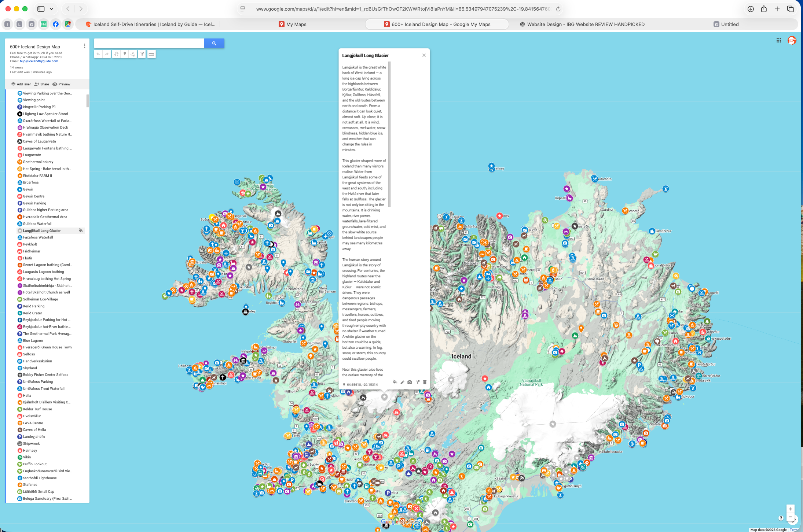Click the Add image camera icon
Screen dimensions: 803x532
pyautogui.click(x=410, y=382)
